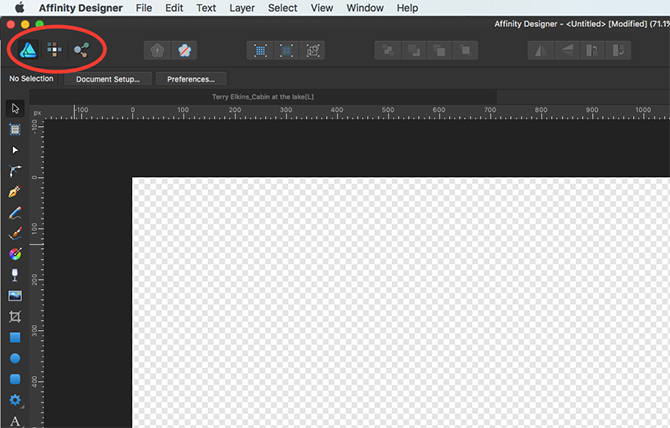Expand the Cog shape tool flyout
670x428 pixels.
coord(15,401)
